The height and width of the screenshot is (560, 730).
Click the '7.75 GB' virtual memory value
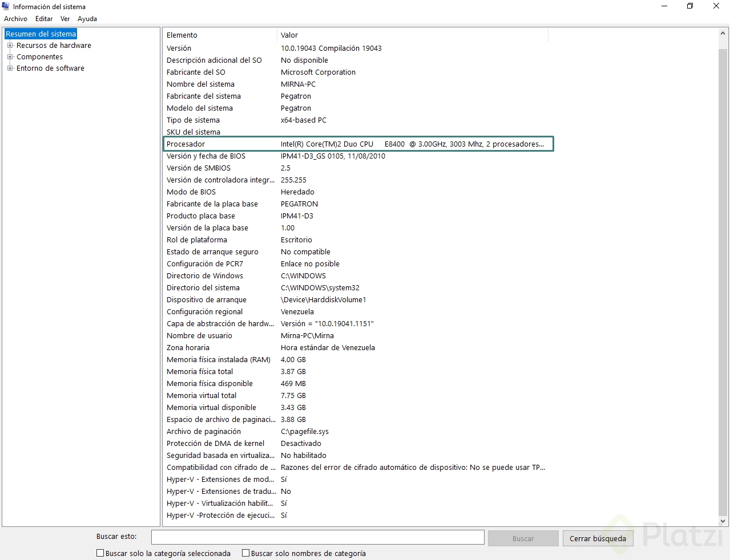point(293,396)
